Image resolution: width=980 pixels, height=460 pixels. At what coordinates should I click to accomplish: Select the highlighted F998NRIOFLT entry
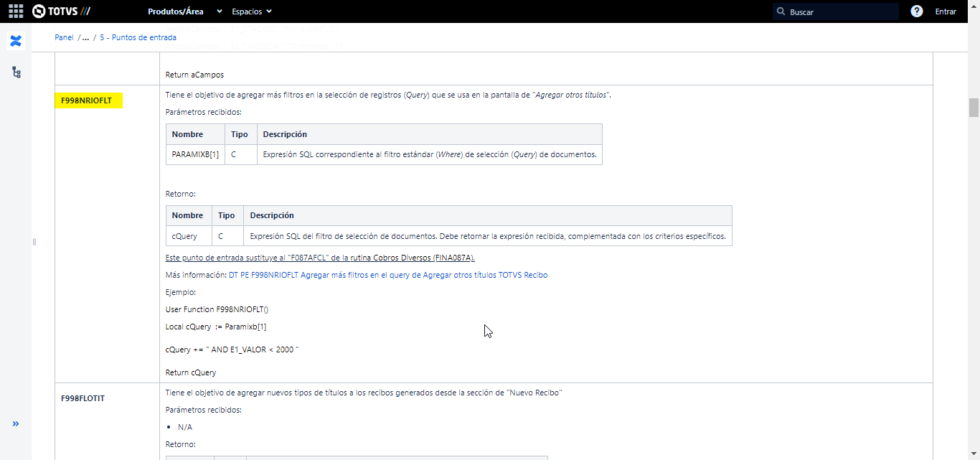click(89, 100)
